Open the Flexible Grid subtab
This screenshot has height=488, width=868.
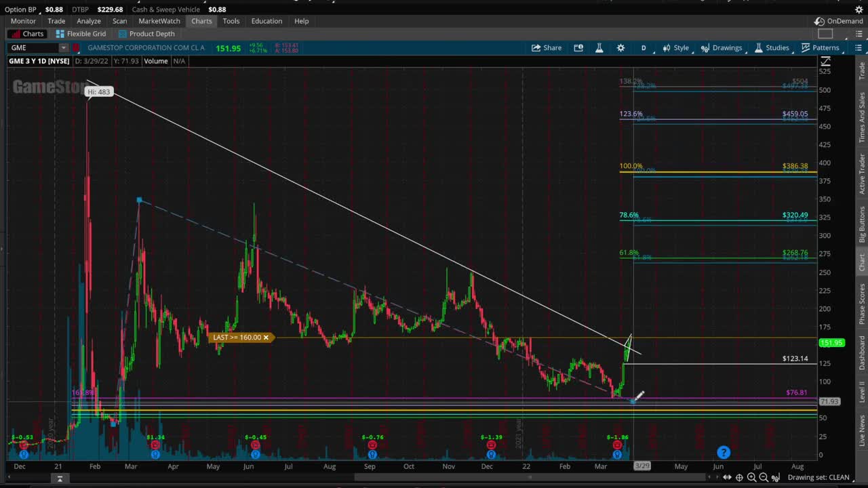pos(81,34)
